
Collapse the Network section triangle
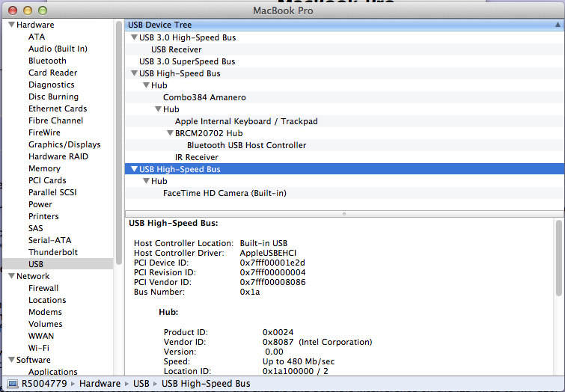pos(11,276)
